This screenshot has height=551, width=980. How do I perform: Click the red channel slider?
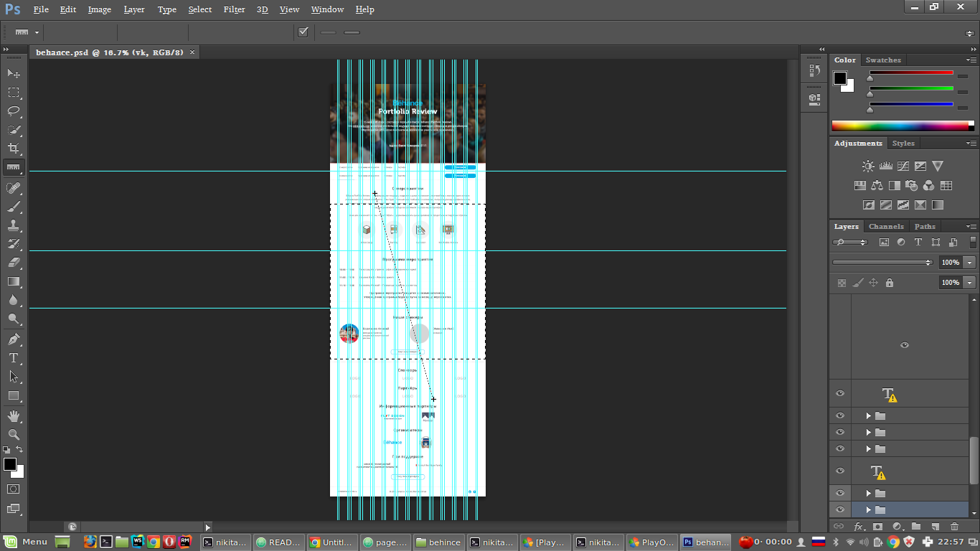coord(911,72)
